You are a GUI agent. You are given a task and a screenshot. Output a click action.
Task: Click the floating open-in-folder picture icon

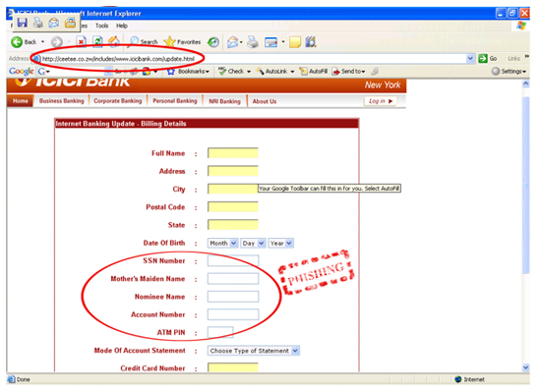click(70, 23)
